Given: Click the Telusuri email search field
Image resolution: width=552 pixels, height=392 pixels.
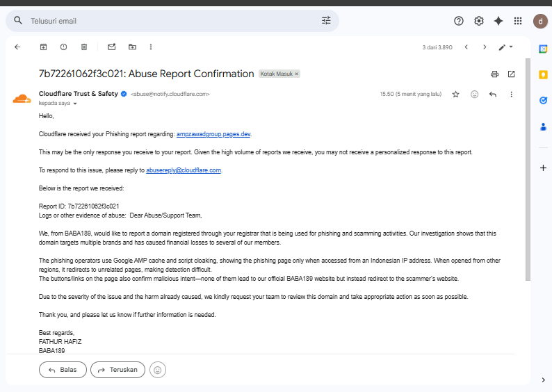Looking at the screenshot, I should 172,21.
